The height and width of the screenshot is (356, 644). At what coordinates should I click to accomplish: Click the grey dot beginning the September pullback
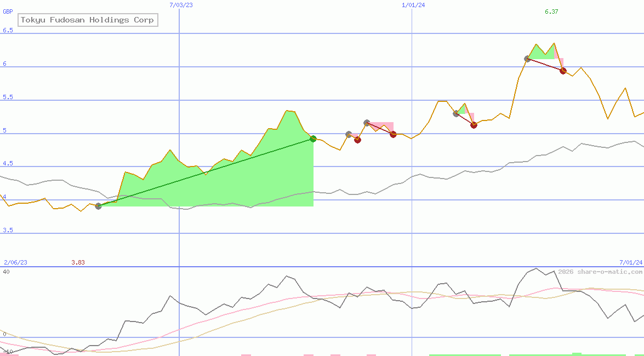349,133
